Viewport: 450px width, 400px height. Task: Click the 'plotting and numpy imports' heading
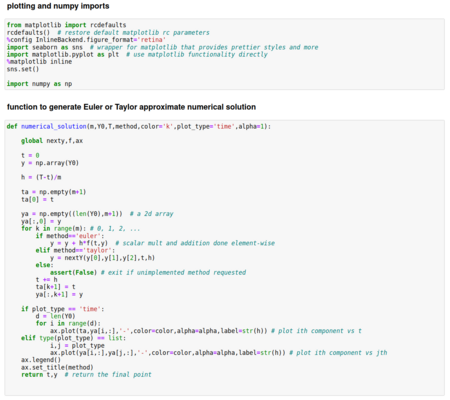tap(58, 6)
